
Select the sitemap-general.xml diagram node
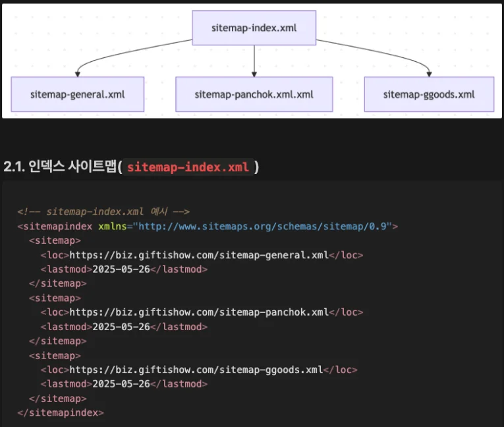click(78, 94)
